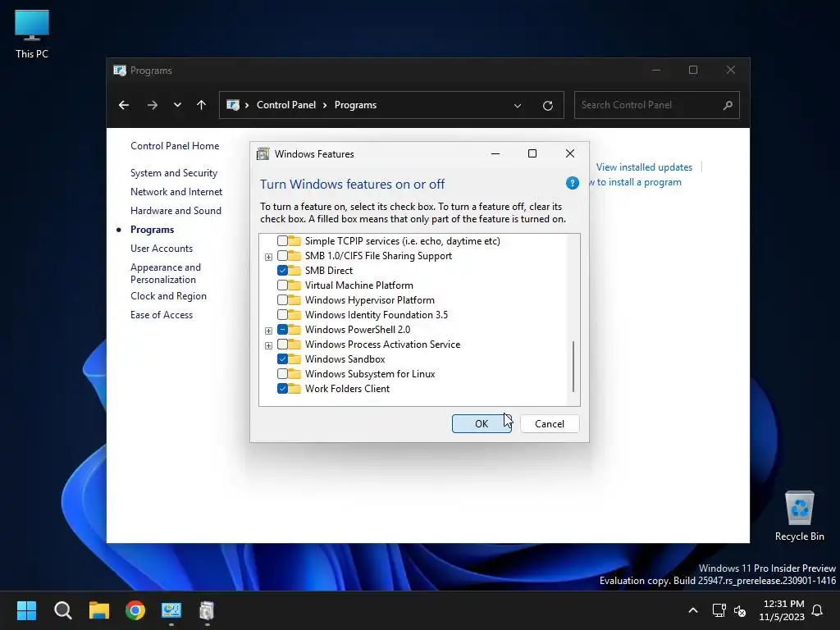This screenshot has width=840, height=630.
Task: Open the notifications bell icon
Action: 818,610
